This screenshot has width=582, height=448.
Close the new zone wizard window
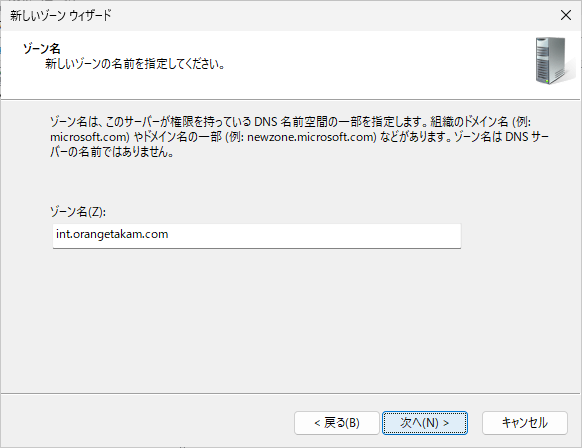pyautogui.click(x=566, y=15)
